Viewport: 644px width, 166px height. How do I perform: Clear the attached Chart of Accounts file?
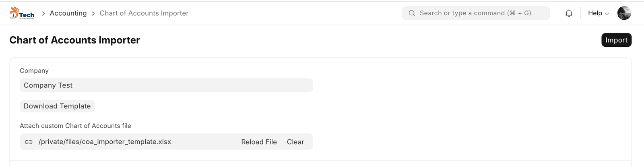click(295, 142)
